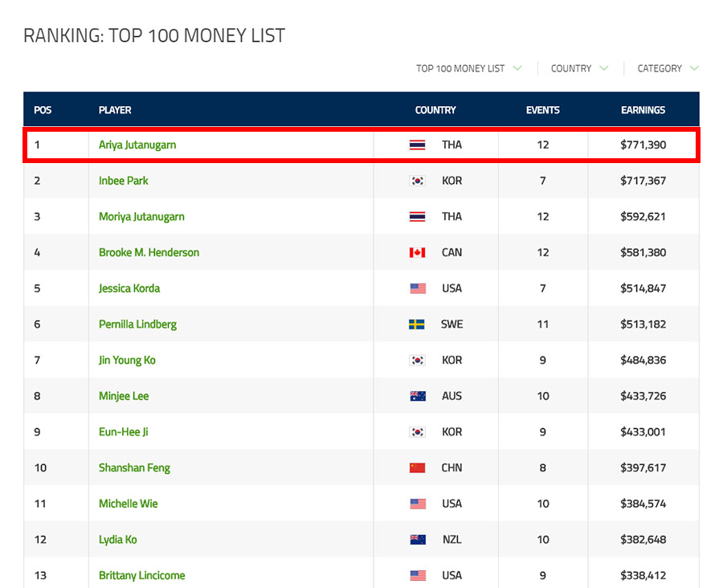Click the Ranking: Top 100 Money List heading
Viewport: 723px width, 588px height.
pos(154,35)
